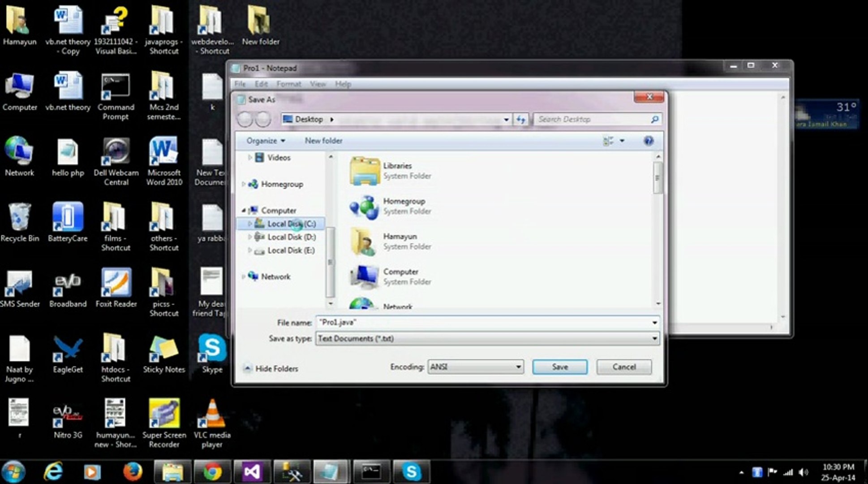Click the search magnifier in Search Desktop
Viewport: 868px width, 484px height.
point(654,119)
